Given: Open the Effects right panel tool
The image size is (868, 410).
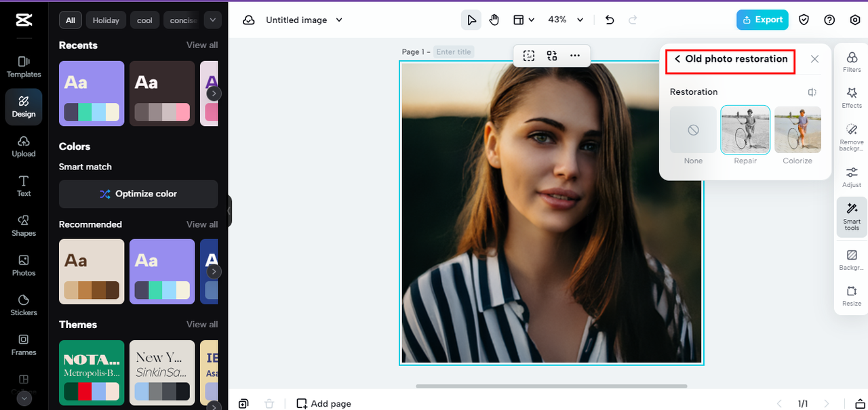Looking at the screenshot, I should click(852, 98).
